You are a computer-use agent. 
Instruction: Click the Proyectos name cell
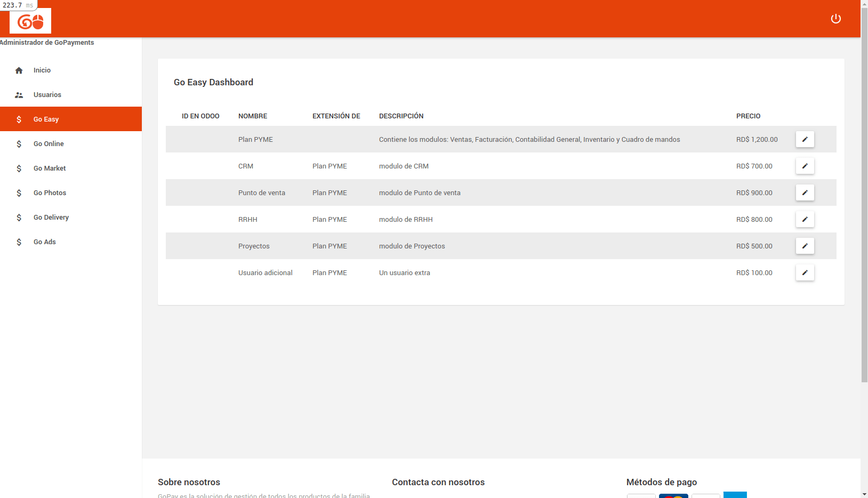tap(254, 246)
